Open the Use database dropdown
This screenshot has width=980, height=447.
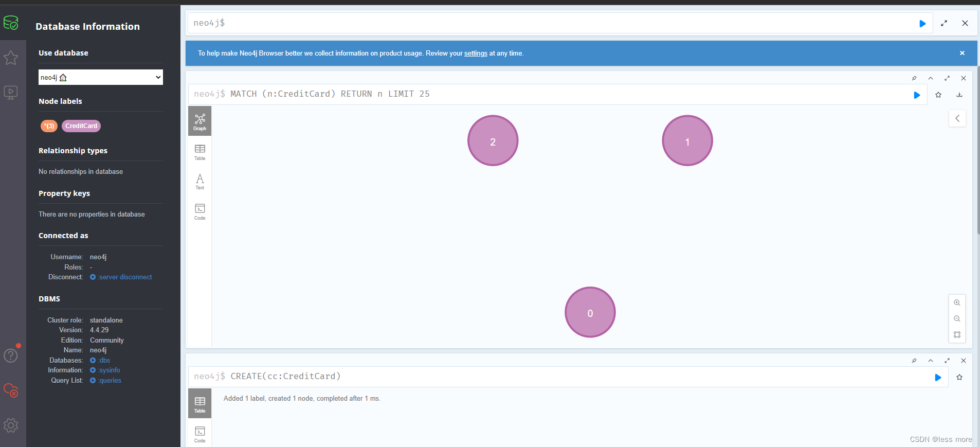click(x=101, y=77)
